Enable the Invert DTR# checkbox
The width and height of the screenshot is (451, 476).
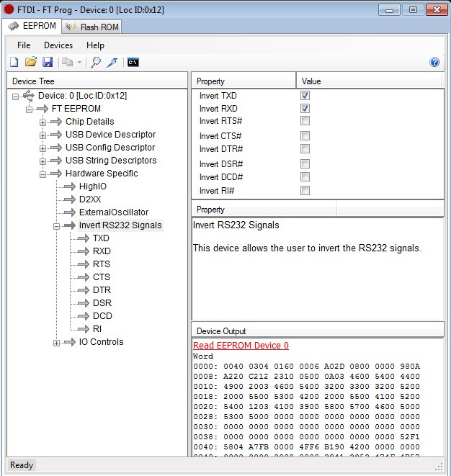pos(305,149)
